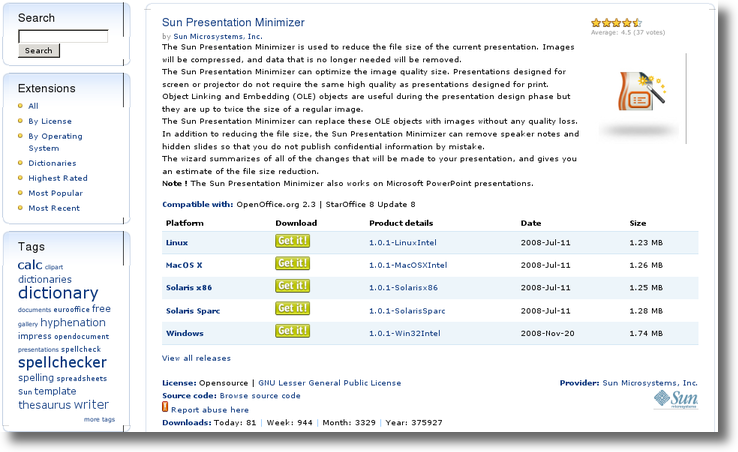Open the 1.0.1-Solarisx86 product details

[x=403, y=287]
